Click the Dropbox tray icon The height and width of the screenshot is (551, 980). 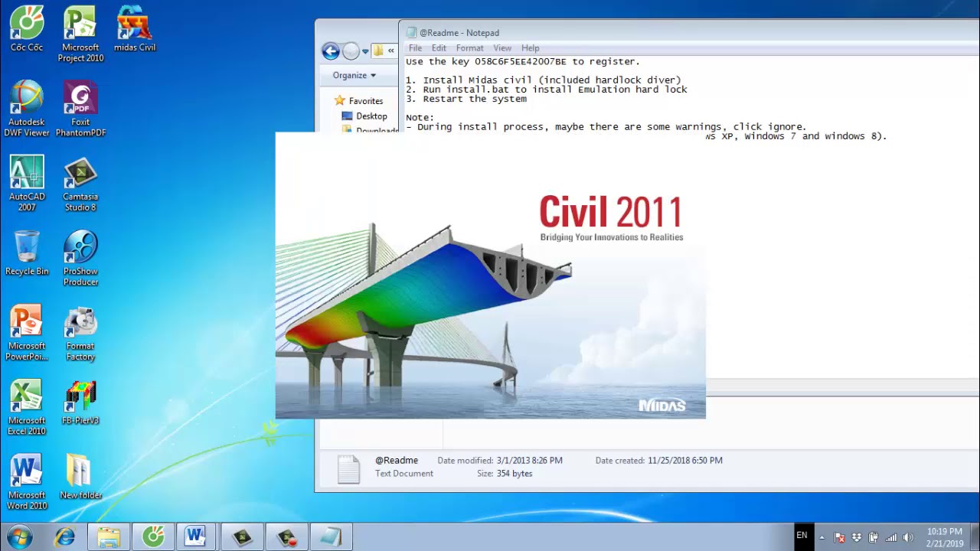pyautogui.click(x=857, y=537)
